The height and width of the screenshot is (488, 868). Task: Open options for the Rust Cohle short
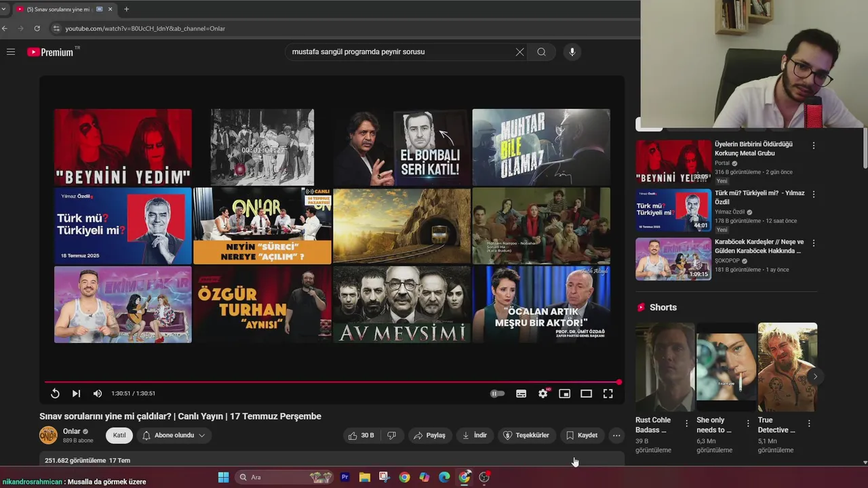coord(686,424)
